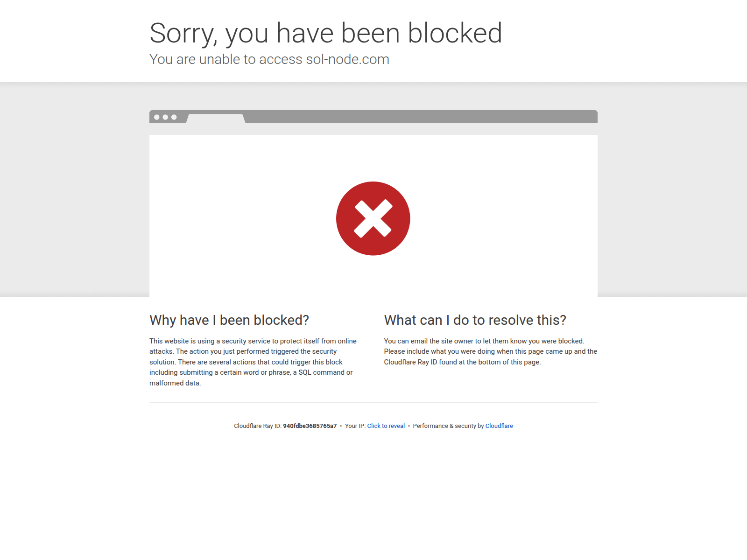747x560 pixels.
Task: Click the third dot in illustrated browser bar
Action: [174, 117]
